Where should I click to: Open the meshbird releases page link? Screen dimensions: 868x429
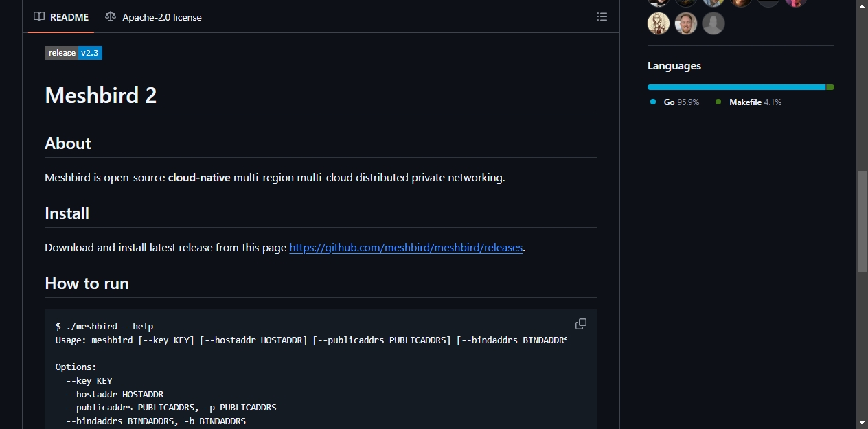pyautogui.click(x=406, y=247)
